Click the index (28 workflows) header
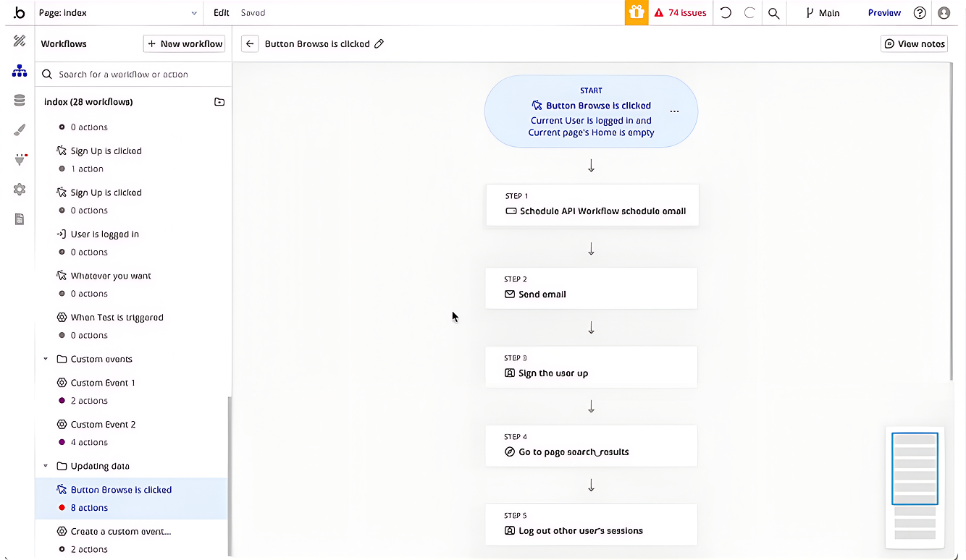The height and width of the screenshot is (560, 966). [x=88, y=102]
